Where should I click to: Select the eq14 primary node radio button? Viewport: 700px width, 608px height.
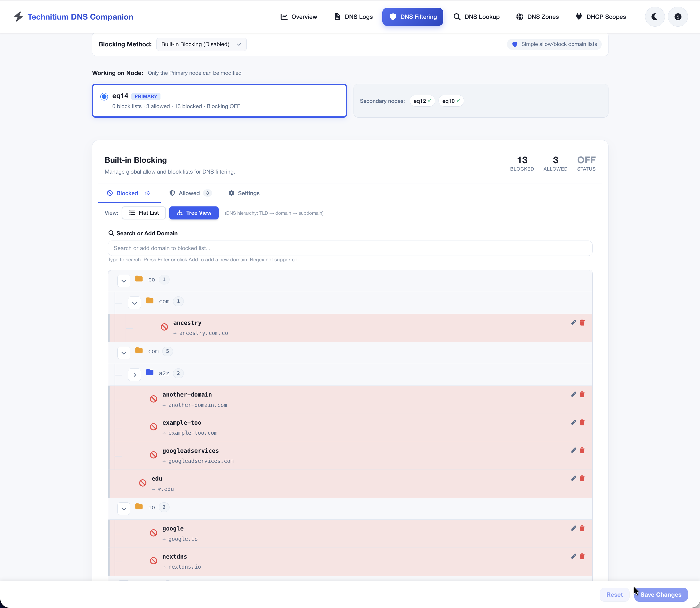tap(104, 96)
